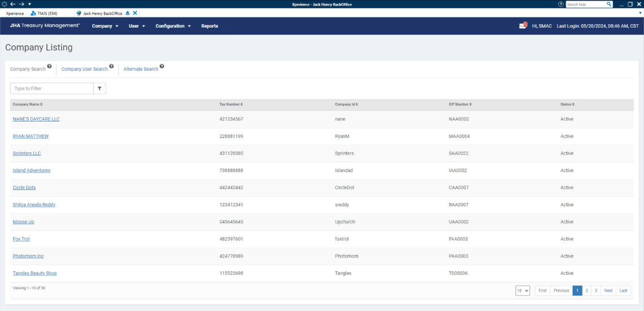Click the filter funnel icon
Image resolution: width=644 pixels, height=311 pixels.
coord(99,89)
